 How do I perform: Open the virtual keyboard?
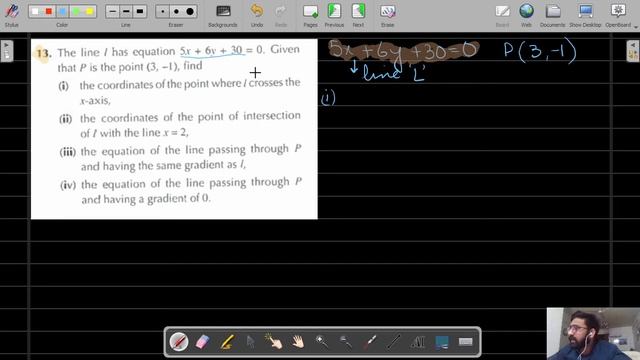466,342
